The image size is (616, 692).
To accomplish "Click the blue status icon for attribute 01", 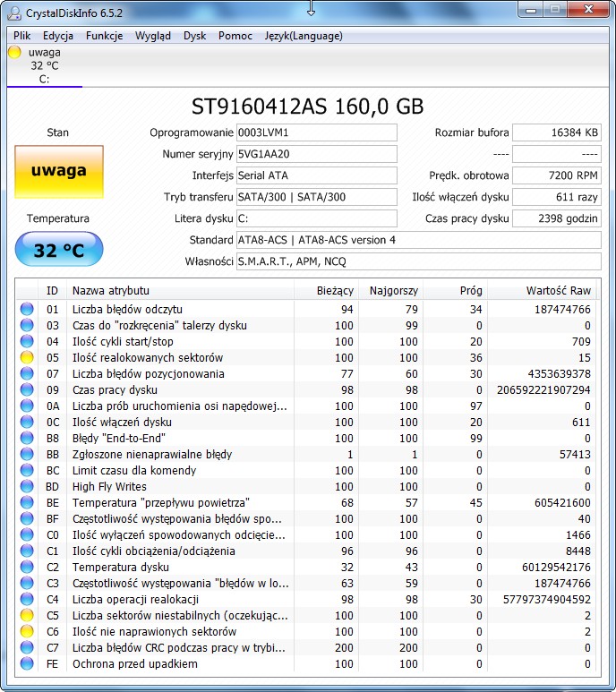I will [x=27, y=309].
